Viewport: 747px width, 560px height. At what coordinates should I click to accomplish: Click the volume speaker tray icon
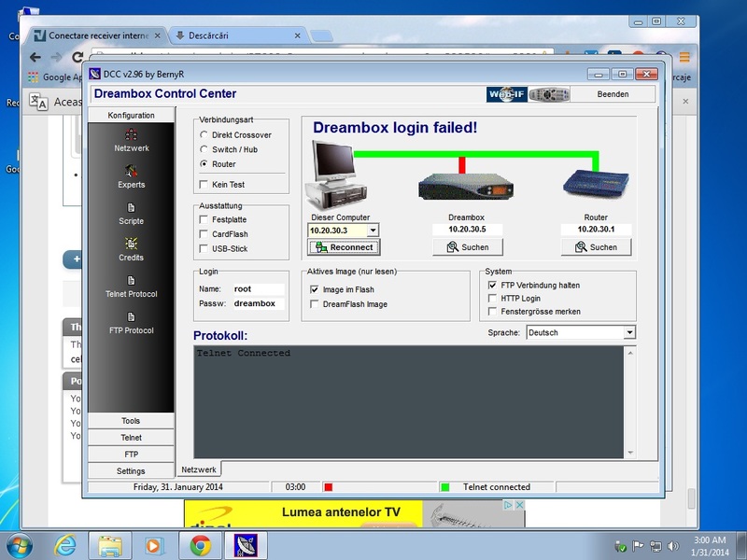pos(672,546)
